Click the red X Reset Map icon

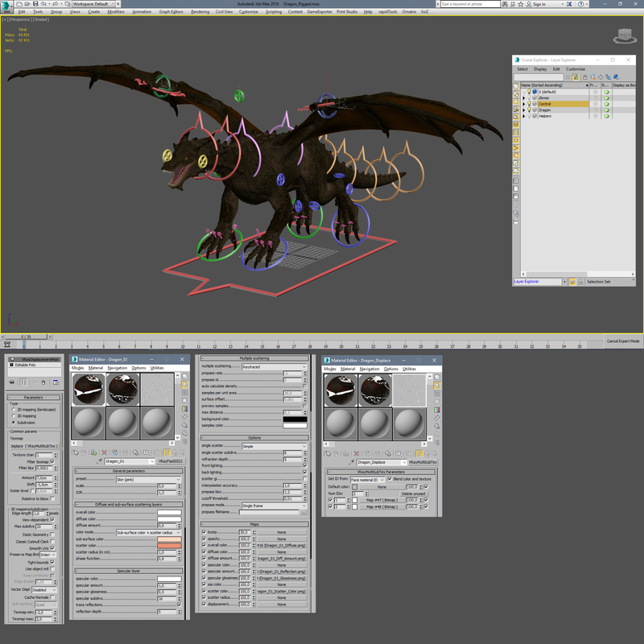(x=104, y=452)
